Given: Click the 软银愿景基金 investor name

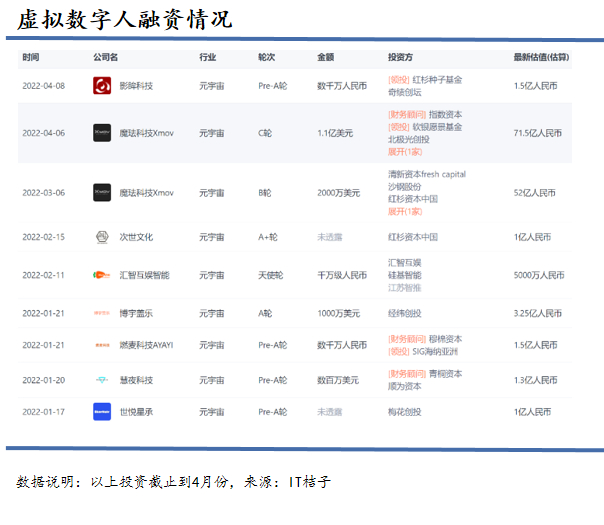Looking at the screenshot, I should [x=437, y=127].
